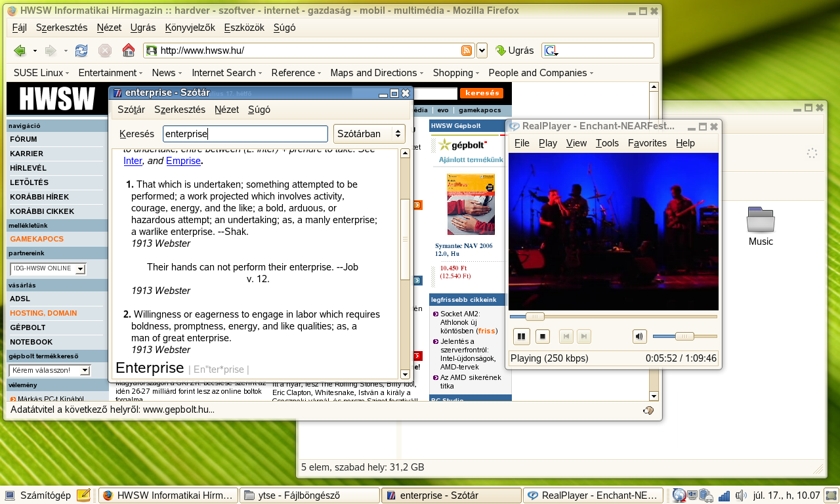Open the Music folder in file browser
The image size is (840, 504).
pyautogui.click(x=761, y=227)
